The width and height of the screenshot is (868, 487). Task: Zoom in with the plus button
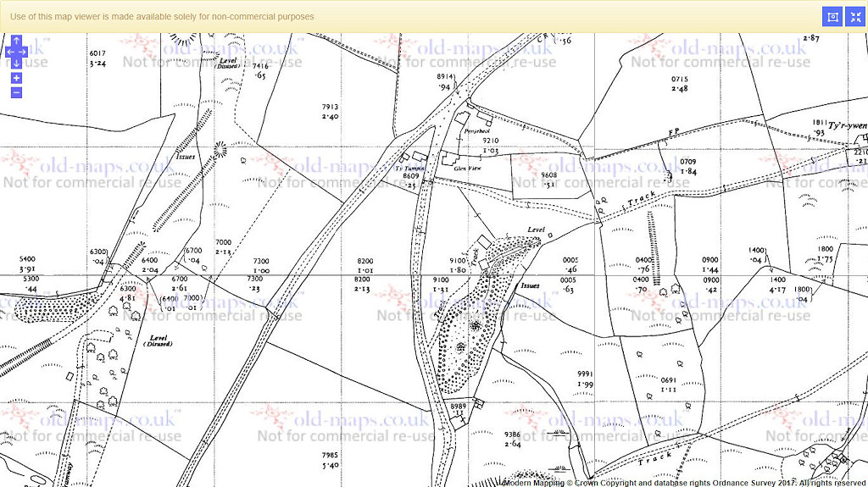pyautogui.click(x=17, y=78)
